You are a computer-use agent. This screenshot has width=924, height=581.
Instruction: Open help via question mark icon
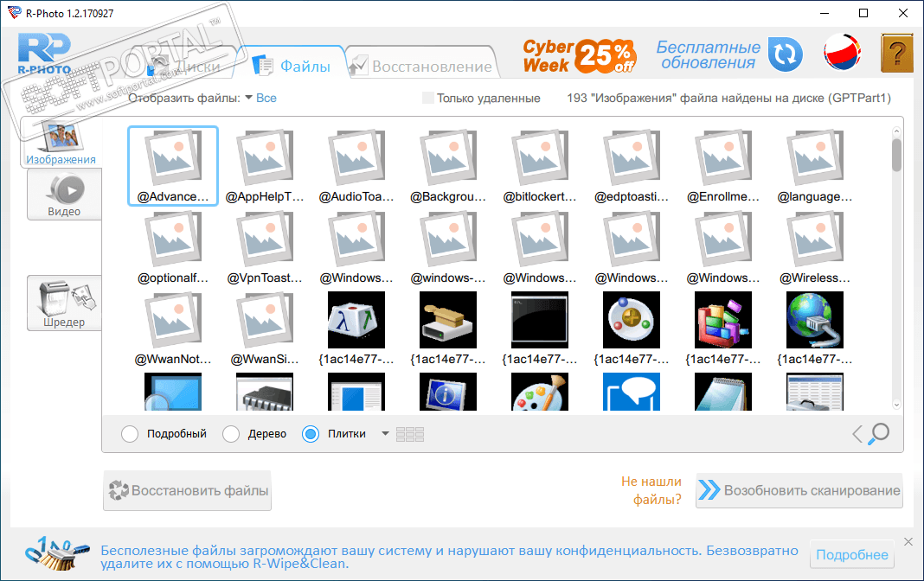(x=896, y=53)
